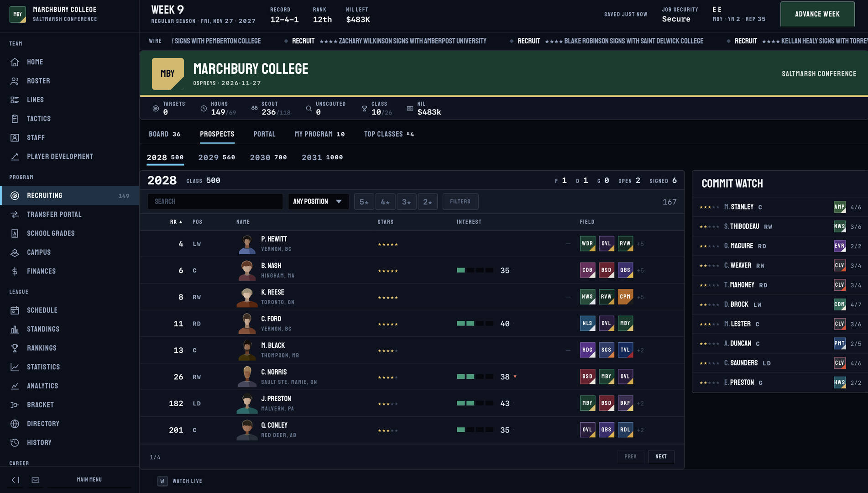
Task: Select the 2030 class tab
Action: (x=268, y=157)
